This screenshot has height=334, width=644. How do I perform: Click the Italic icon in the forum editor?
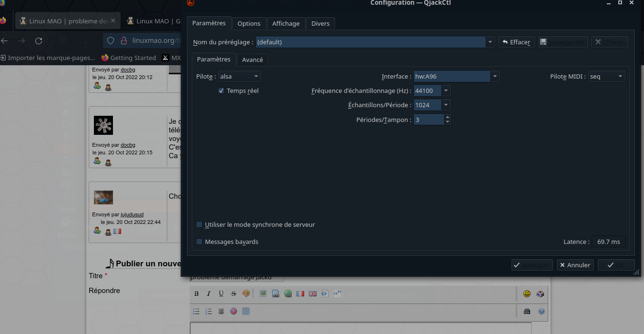208,294
